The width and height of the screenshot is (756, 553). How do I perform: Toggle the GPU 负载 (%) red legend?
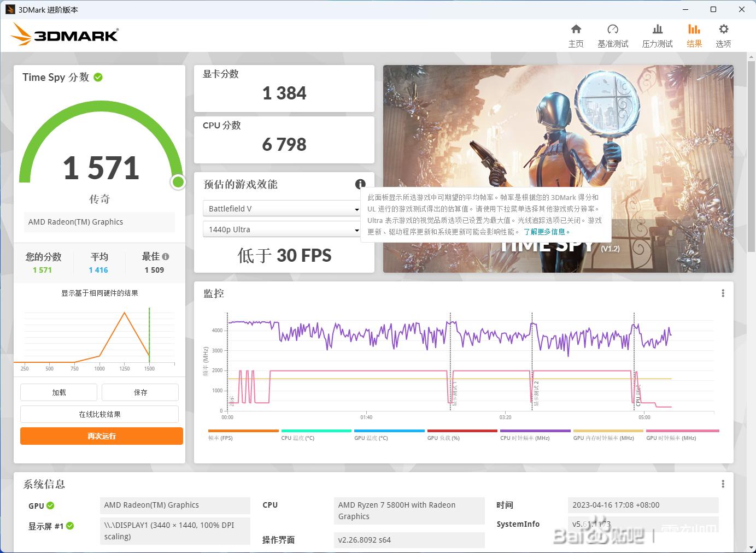click(462, 435)
